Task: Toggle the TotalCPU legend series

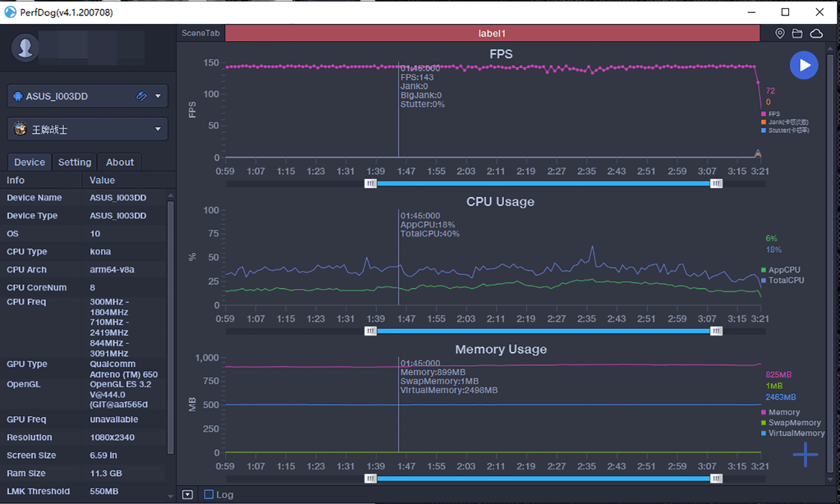Action: 783,280
